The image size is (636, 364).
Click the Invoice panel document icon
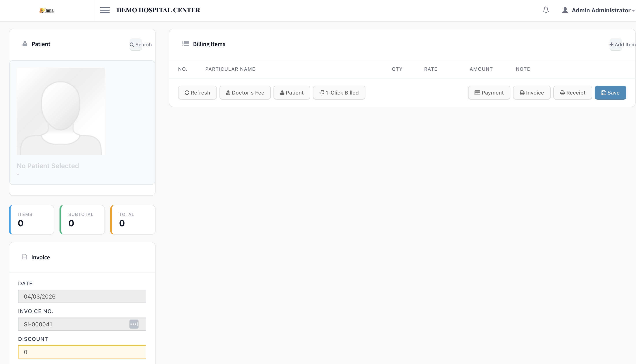[x=24, y=257]
